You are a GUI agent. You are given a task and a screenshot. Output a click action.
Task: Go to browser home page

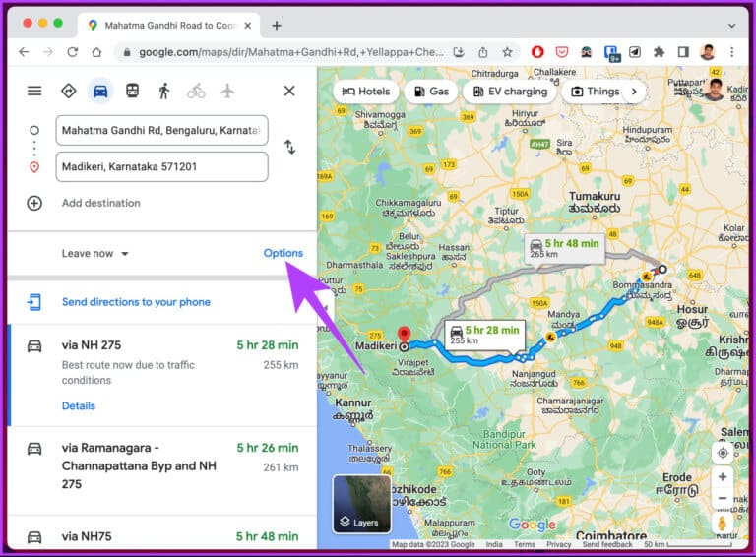click(x=96, y=52)
